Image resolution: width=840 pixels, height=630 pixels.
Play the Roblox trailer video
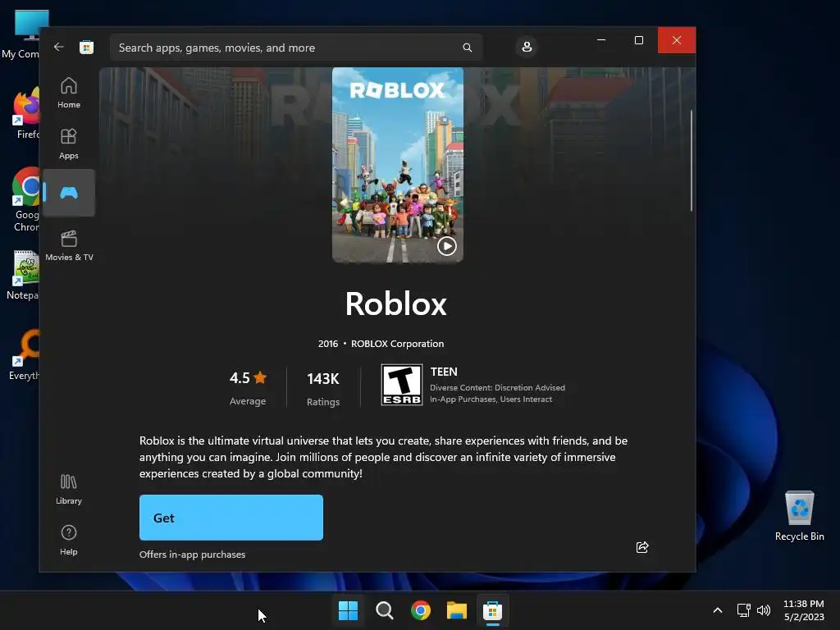click(447, 246)
